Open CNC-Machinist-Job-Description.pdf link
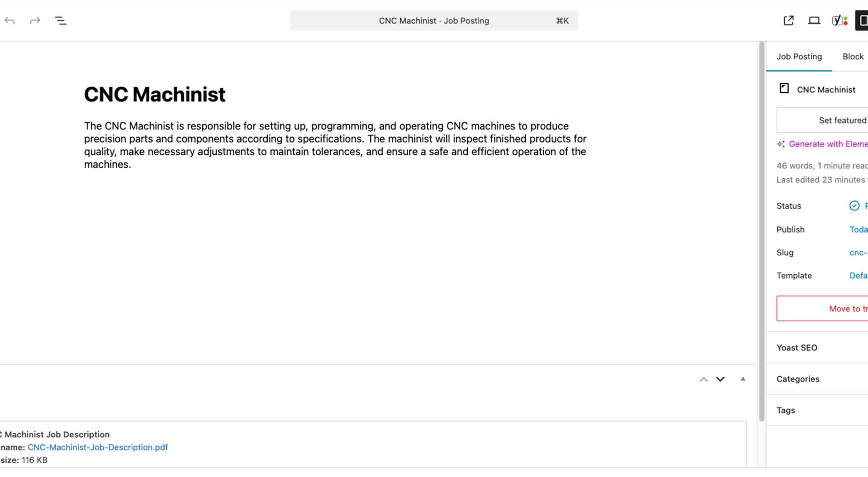This screenshot has height=477, width=868. [x=98, y=447]
